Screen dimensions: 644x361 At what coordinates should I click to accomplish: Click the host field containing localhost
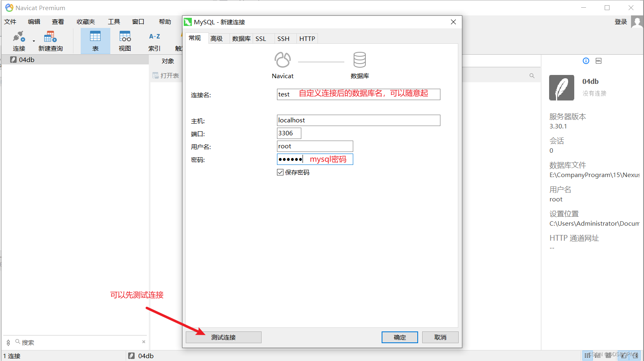click(358, 120)
